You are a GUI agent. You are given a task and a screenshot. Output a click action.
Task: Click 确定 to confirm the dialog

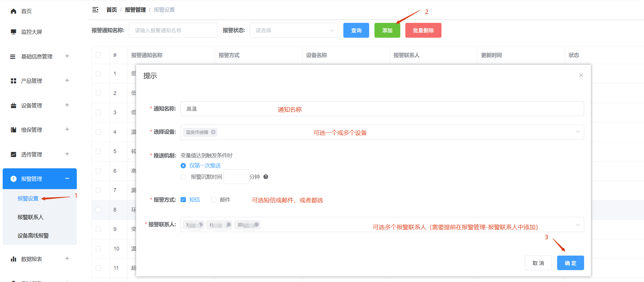pyautogui.click(x=570, y=263)
